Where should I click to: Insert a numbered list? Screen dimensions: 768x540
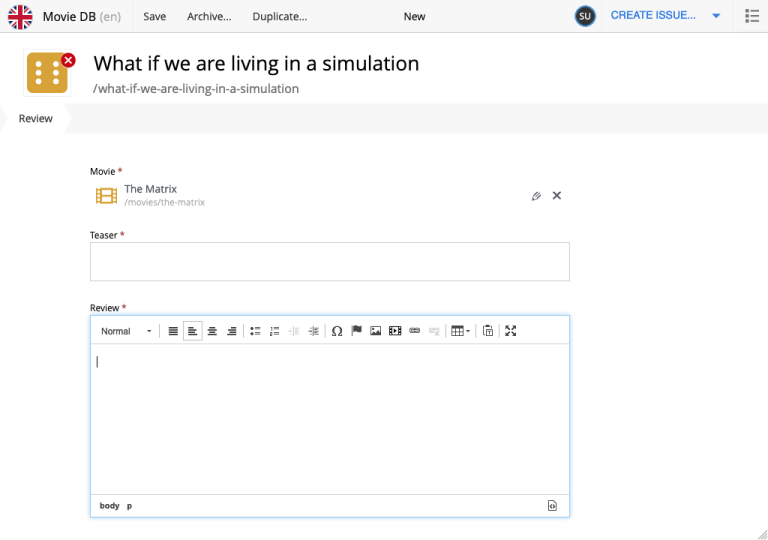tap(274, 331)
